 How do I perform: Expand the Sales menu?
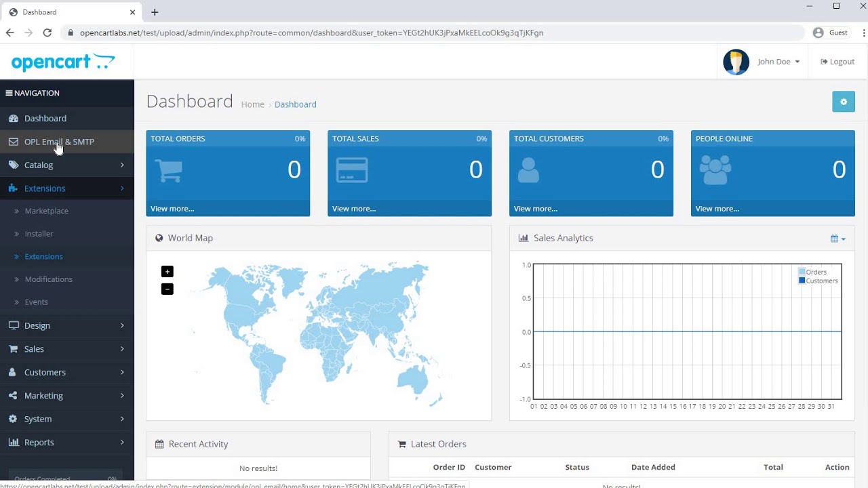click(x=67, y=349)
